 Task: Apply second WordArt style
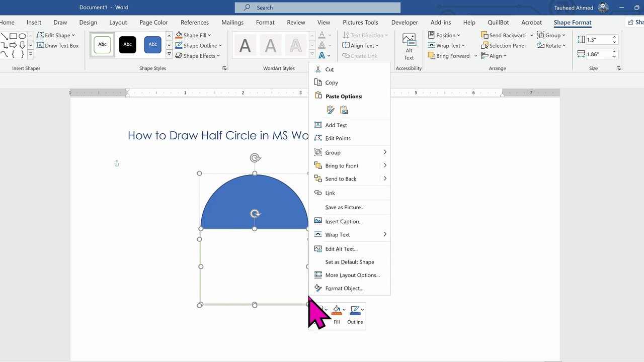(270, 46)
